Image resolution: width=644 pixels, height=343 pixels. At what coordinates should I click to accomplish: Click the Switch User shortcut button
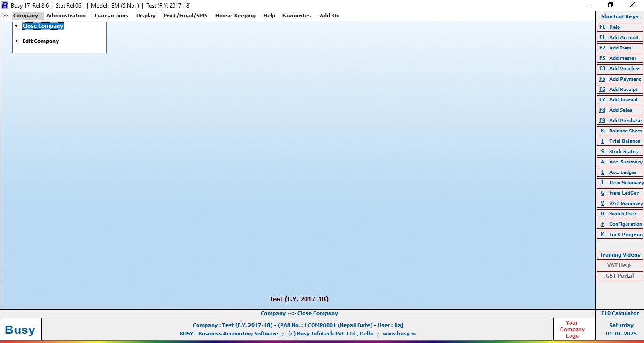coord(619,213)
